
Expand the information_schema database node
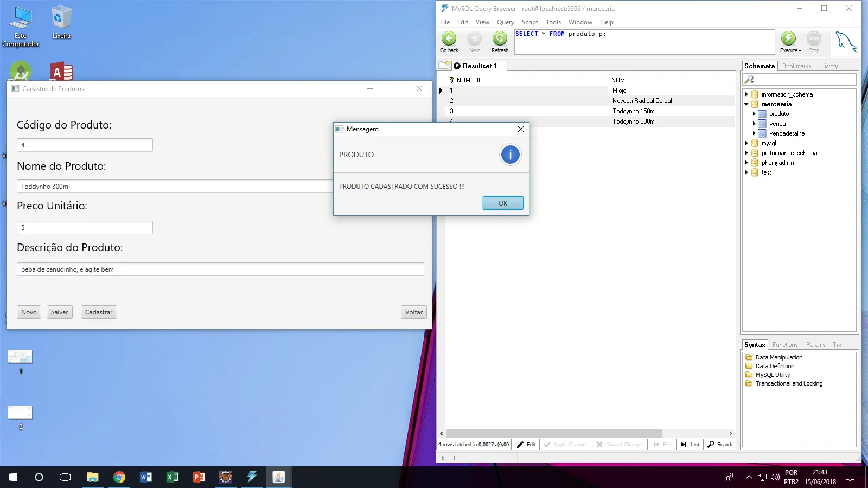pyautogui.click(x=746, y=94)
